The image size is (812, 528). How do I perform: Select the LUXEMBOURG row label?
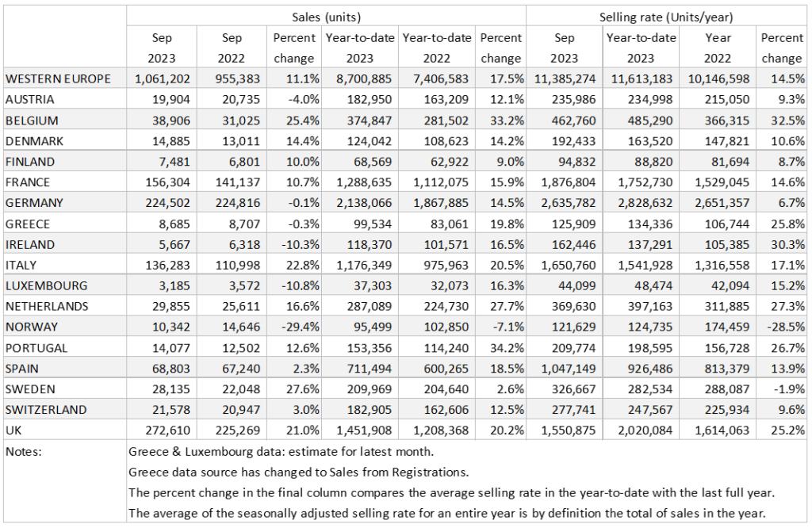[46, 285]
